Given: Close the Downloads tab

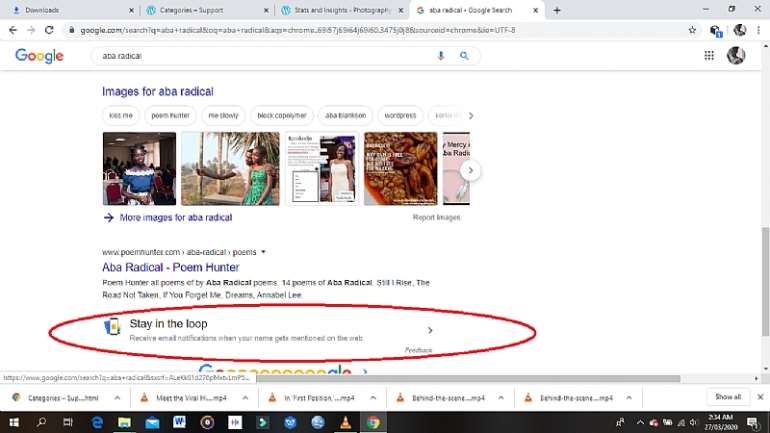Looking at the screenshot, I should click(132, 10).
